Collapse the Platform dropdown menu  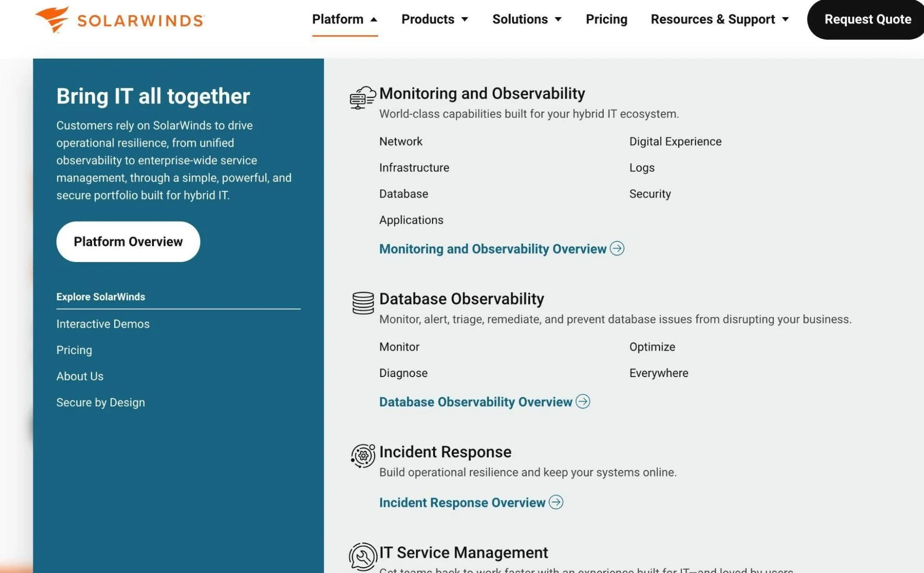(x=344, y=19)
